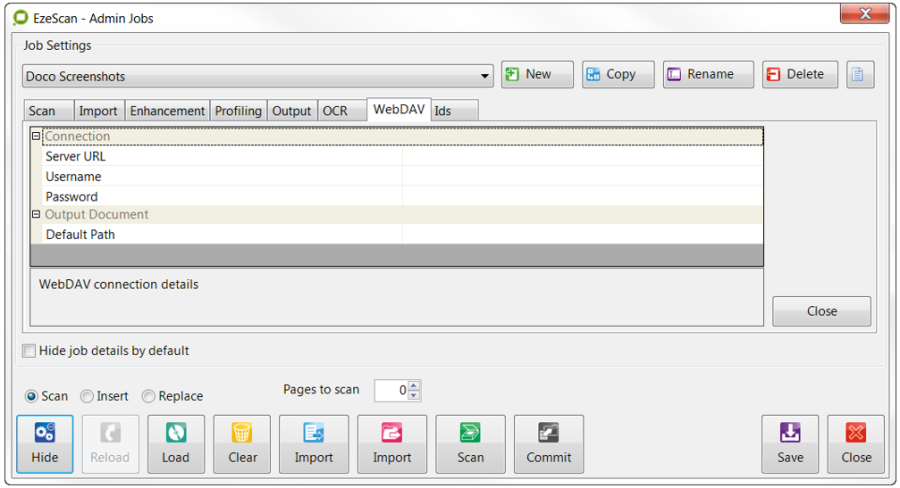900x488 pixels.
Task: Collapse the Output Document group
Action: [x=36, y=215]
